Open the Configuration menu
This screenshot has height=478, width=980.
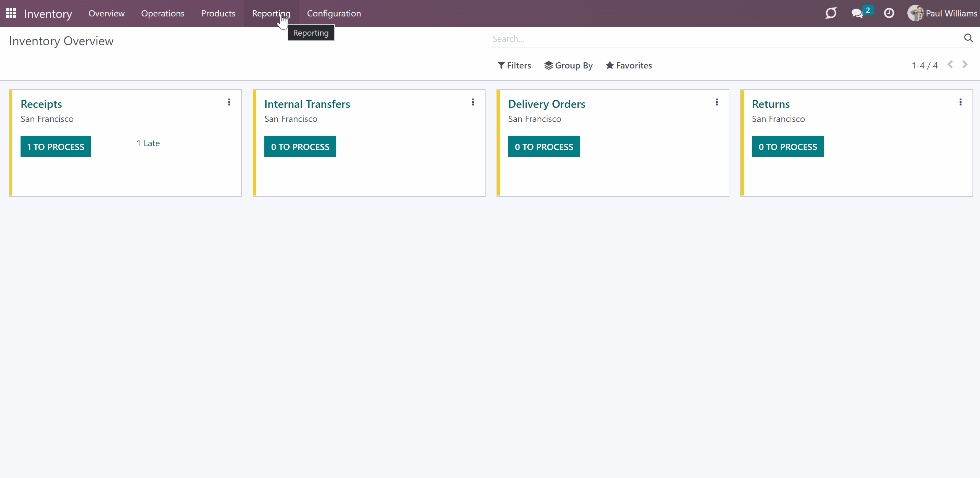(334, 13)
